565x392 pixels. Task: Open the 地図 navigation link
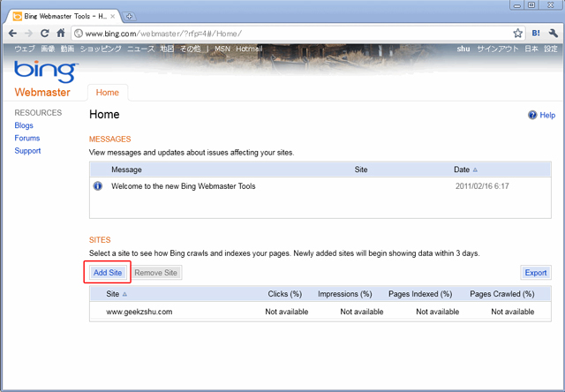[167, 49]
